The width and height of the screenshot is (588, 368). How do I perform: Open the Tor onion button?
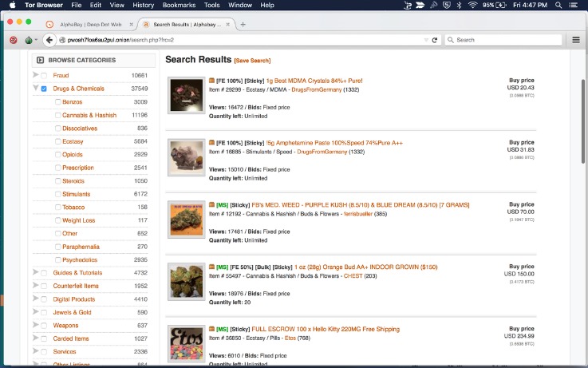pyautogui.click(x=29, y=40)
